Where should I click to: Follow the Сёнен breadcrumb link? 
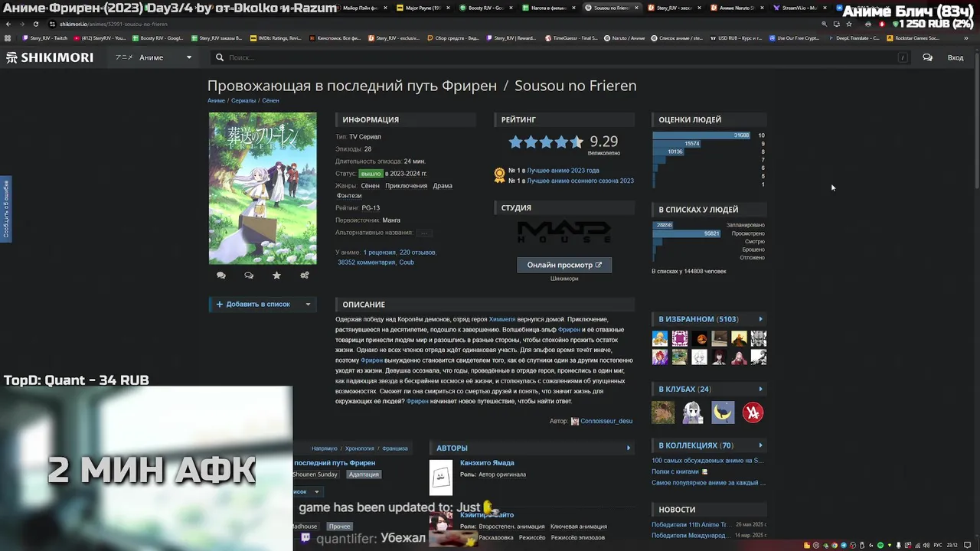coord(270,100)
